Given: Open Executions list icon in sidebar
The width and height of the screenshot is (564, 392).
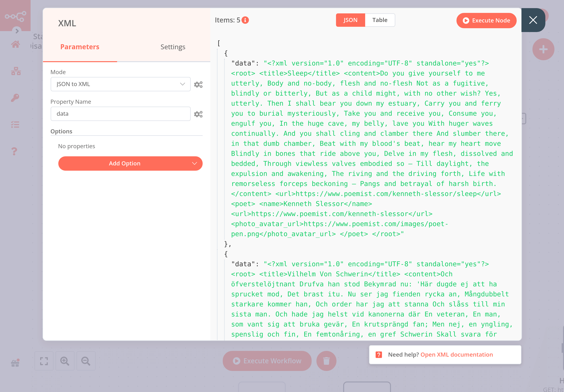Looking at the screenshot, I should point(15,125).
